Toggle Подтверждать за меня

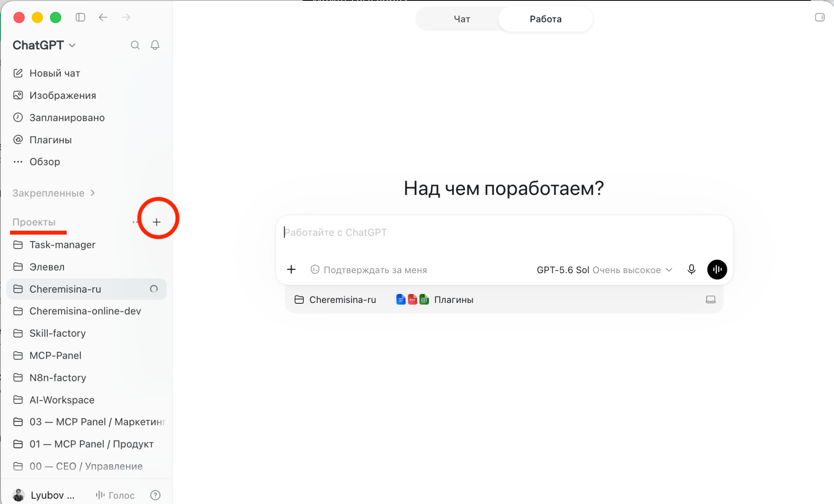tap(369, 270)
